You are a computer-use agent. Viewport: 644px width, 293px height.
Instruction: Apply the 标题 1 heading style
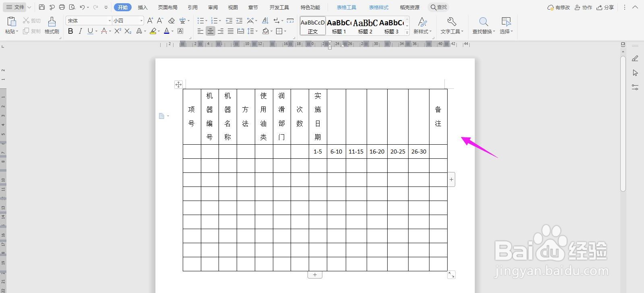(339, 26)
